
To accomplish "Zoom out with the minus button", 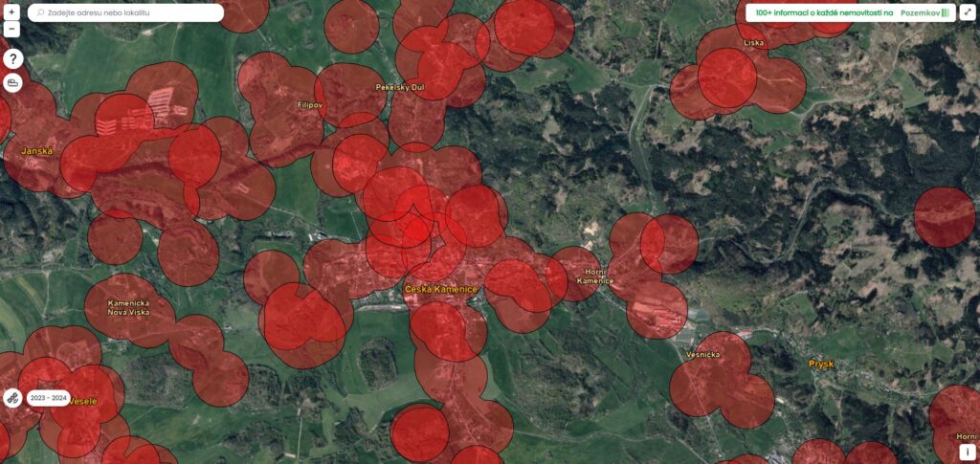I will [11, 30].
